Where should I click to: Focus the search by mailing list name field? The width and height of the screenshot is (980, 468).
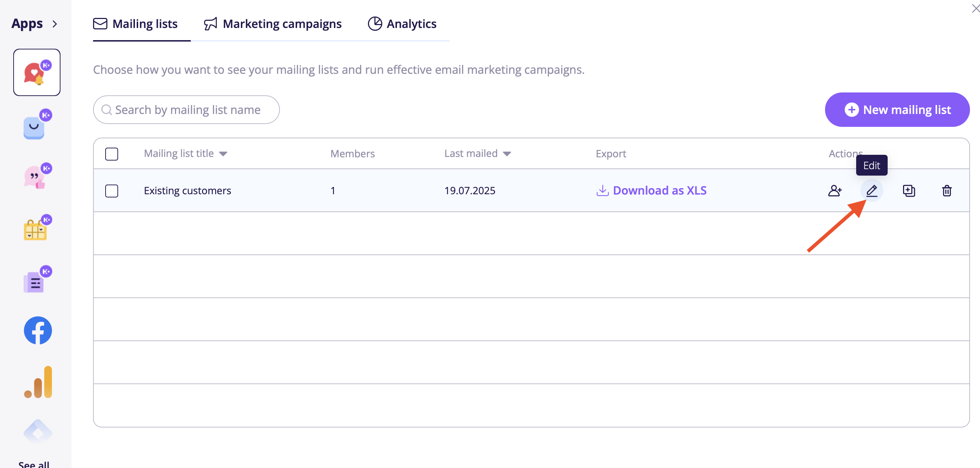[187, 110]
